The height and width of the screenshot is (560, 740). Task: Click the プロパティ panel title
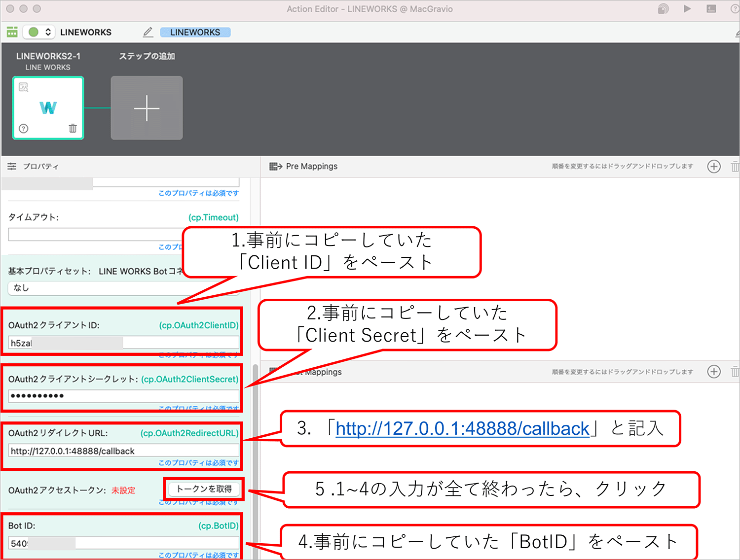click(41, 167)
